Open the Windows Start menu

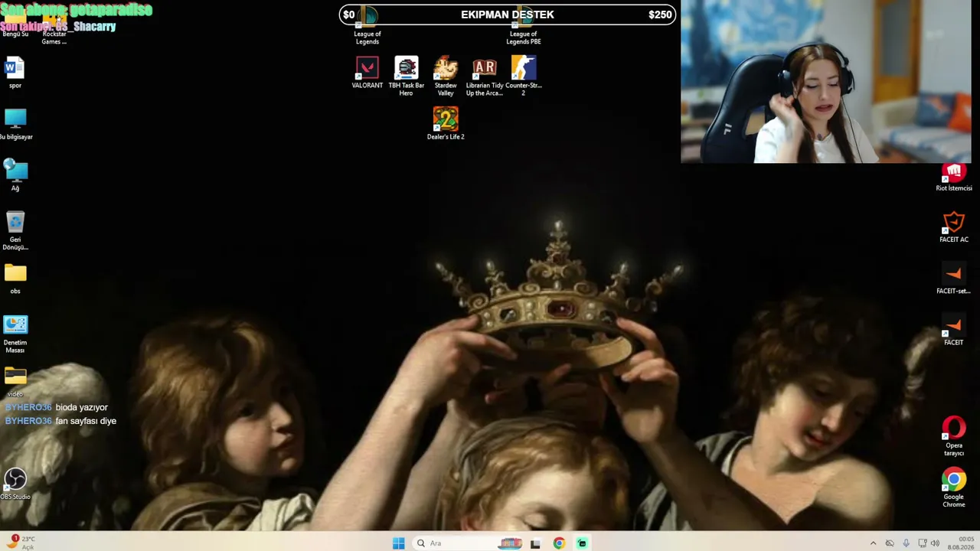point(399,543)
